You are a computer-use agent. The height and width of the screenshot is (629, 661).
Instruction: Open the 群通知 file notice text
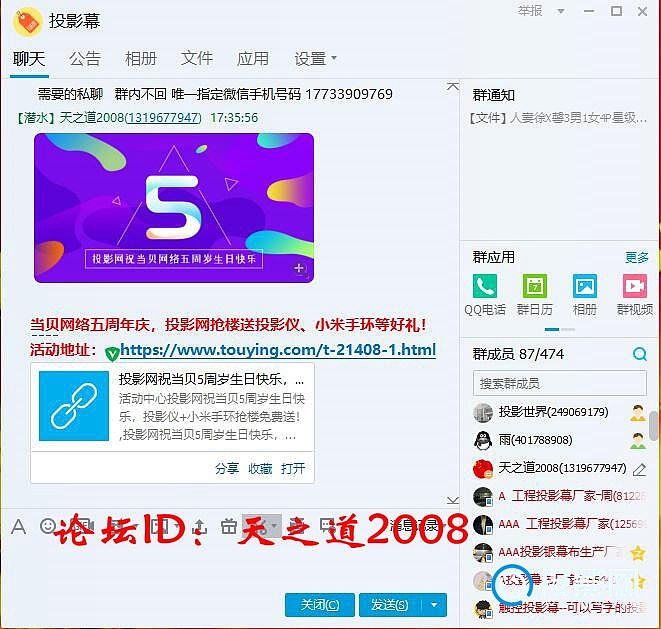tap(558, 118)
